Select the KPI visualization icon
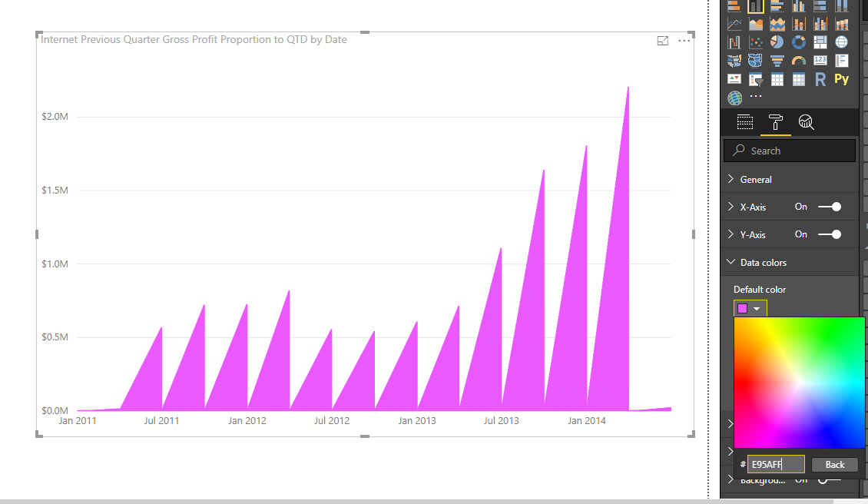This screenshot has width=868, height=504. [734, 79]
